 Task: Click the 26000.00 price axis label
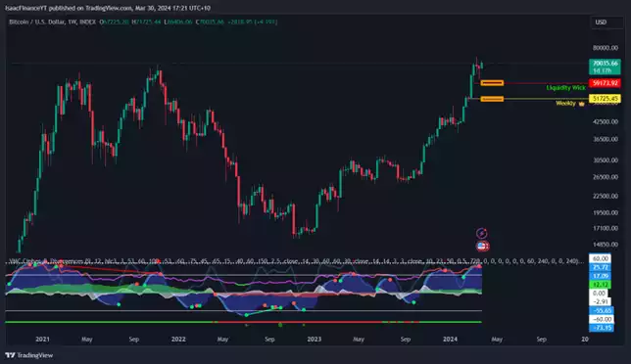606,177
